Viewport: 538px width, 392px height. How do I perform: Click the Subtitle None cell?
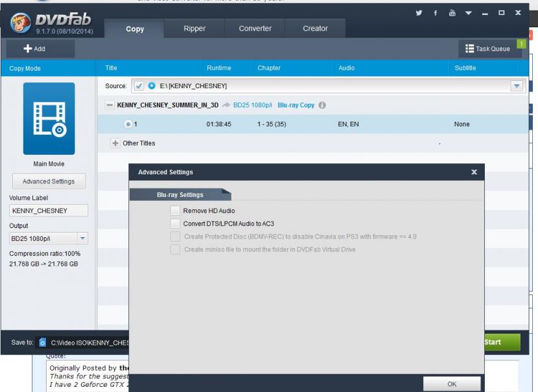[462, 124]
